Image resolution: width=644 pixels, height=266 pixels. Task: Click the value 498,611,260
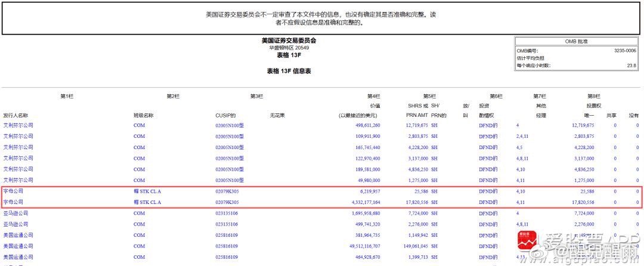click(x=367, y=125)
